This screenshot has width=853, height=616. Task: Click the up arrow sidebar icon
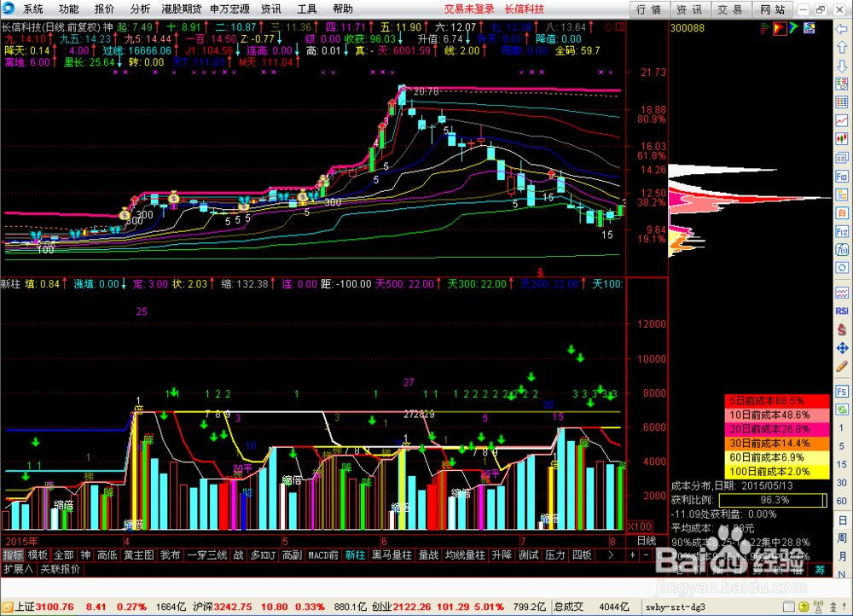842,47
